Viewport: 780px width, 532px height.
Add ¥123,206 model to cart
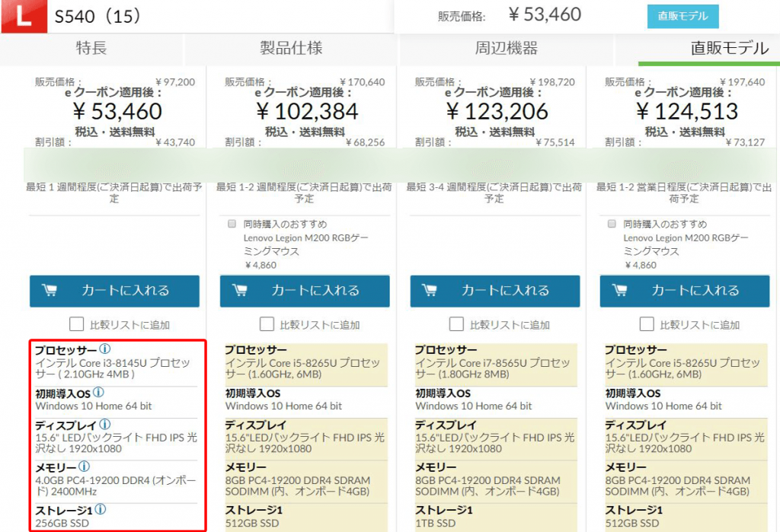495,291
